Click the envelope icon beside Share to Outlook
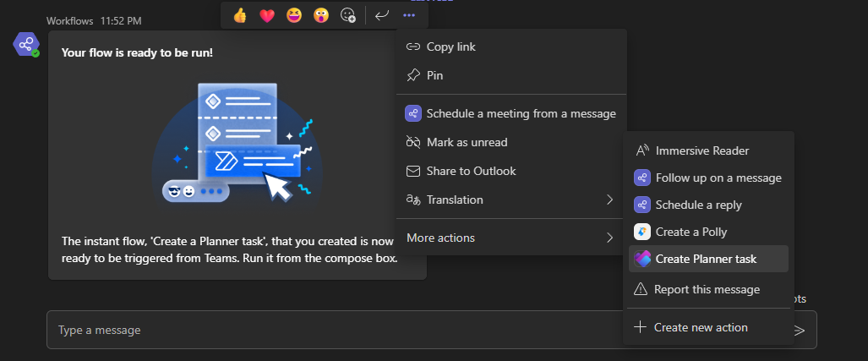 click(x=413, y=171)
